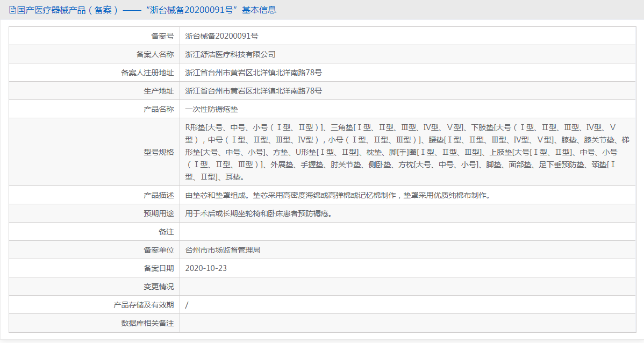Viewport: 644px width, 343px height.
Task: Select the filing number 浙台械备20200091号 value
Action: pos(221,36)
